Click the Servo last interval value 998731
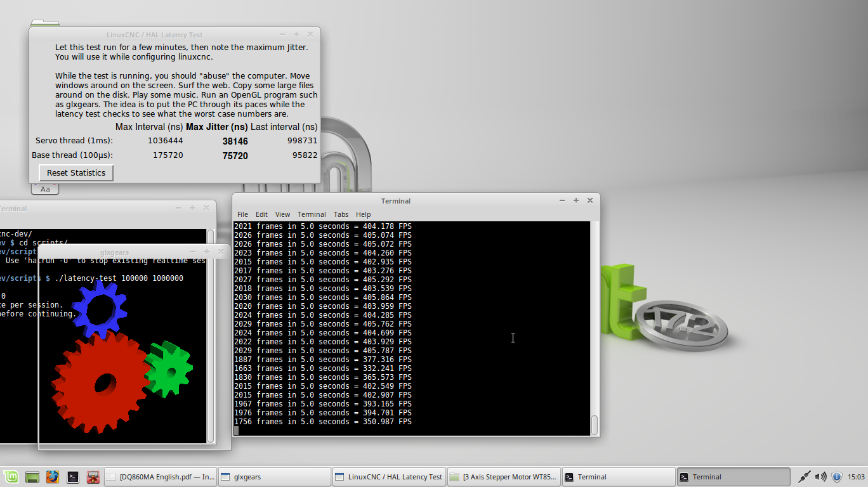Screen dimensions: 868x487 click(x=303, y=141)
